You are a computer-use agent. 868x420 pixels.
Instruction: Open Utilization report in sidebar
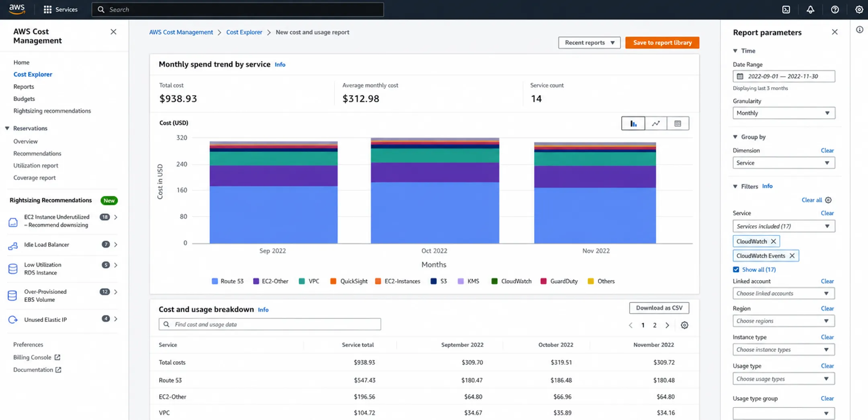click(x=36, y=165)
